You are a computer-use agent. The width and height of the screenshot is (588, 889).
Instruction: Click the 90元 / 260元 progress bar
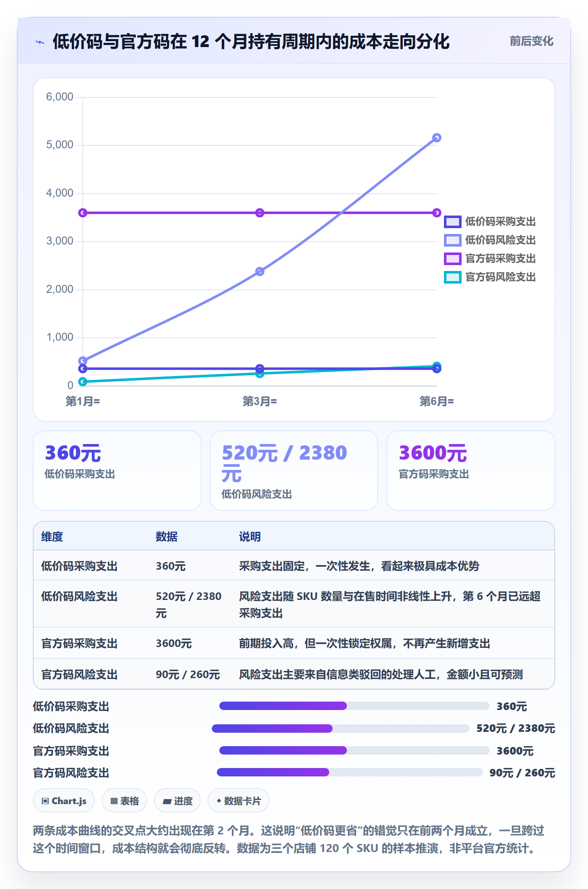click(350, 772)
